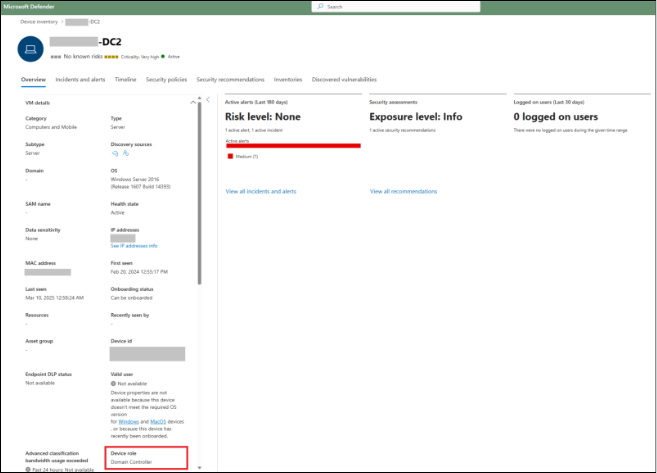Click the first discovery source icon
Image resolution: width=657 pixels, height=473 pixels.
115,153
